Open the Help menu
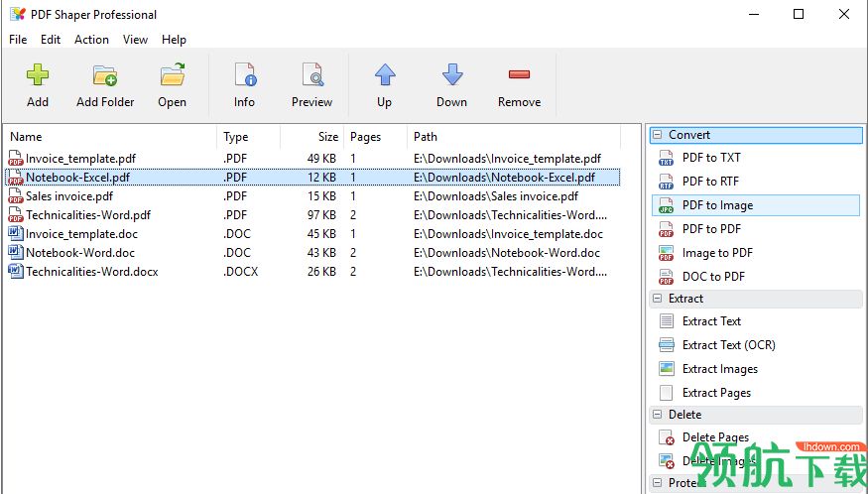This screenshot has height=494, width=868. click(174, 40)
